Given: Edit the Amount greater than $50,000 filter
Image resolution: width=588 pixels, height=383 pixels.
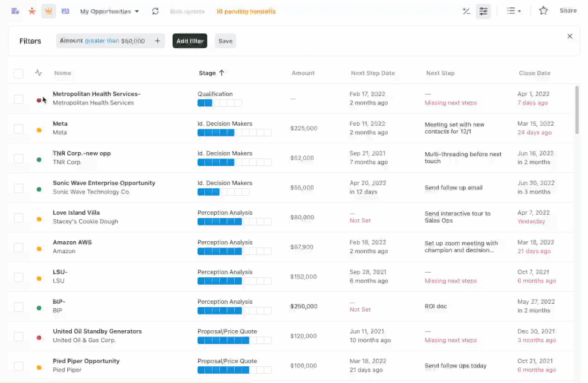Looking at the screenshot, I should coord(102,41).
